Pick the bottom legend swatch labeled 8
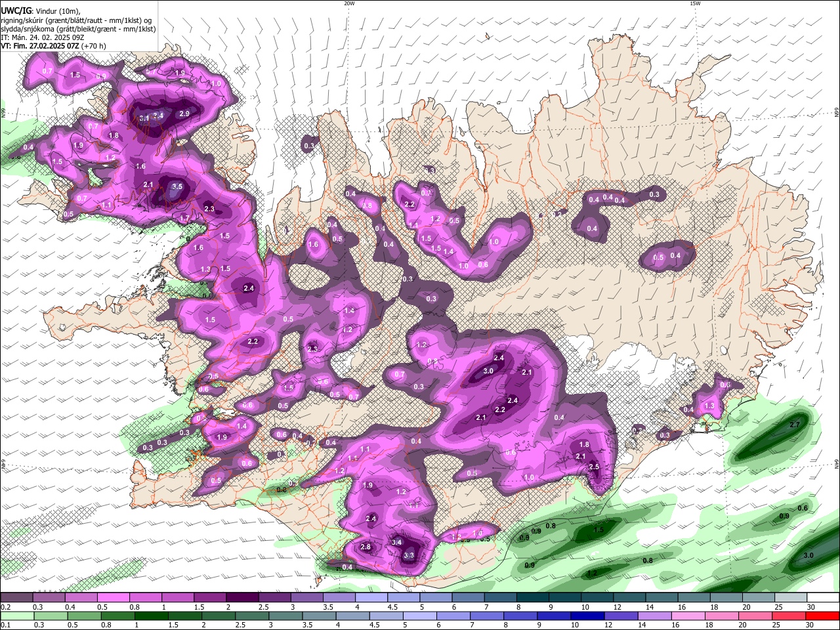Viewport: 840px width, 630px height. (520, 616)
